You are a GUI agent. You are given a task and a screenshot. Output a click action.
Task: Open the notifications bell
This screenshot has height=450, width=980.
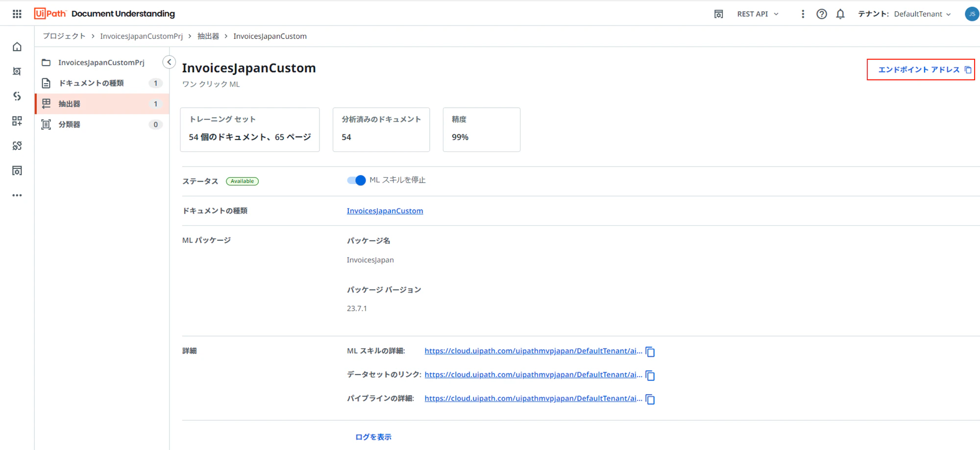coord(840,14)
